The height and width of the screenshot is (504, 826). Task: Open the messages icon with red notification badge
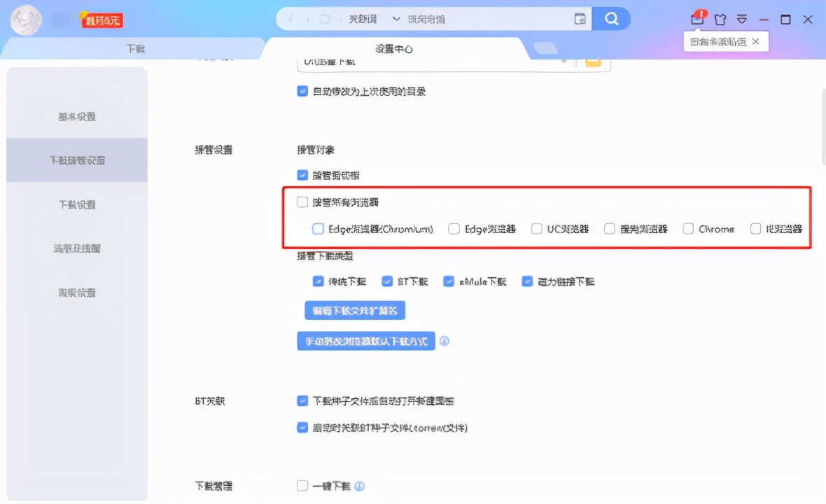click(696, 20)
